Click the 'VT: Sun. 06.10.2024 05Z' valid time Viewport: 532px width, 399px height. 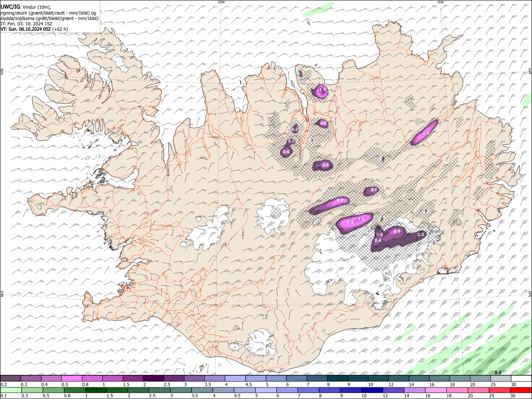click(26, 29)
